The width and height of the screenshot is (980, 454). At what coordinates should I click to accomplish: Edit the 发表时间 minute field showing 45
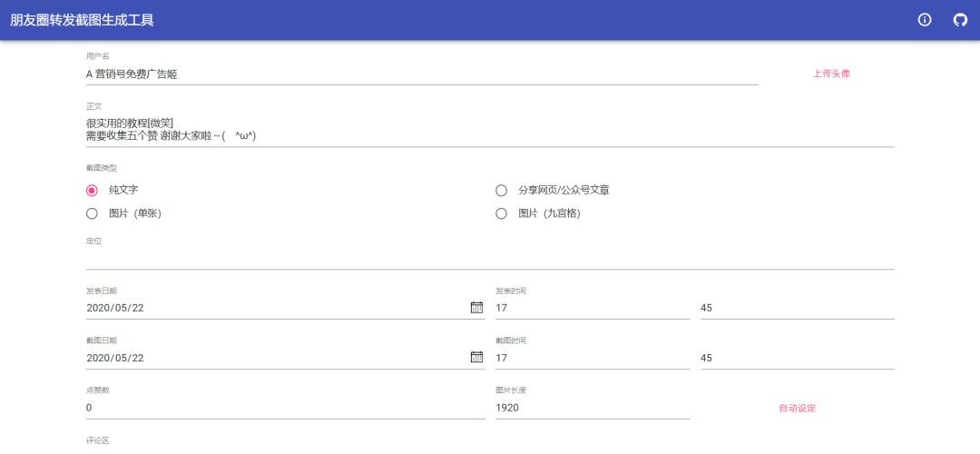[x=797, y=308]
